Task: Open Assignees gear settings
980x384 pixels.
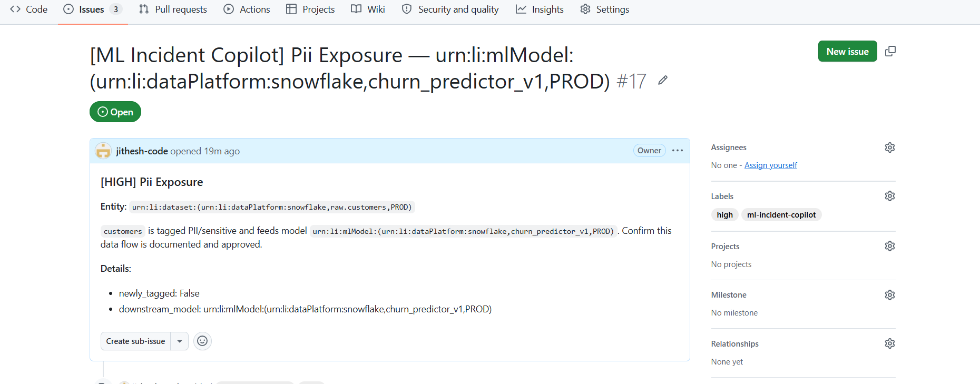Action: [890, 147]
